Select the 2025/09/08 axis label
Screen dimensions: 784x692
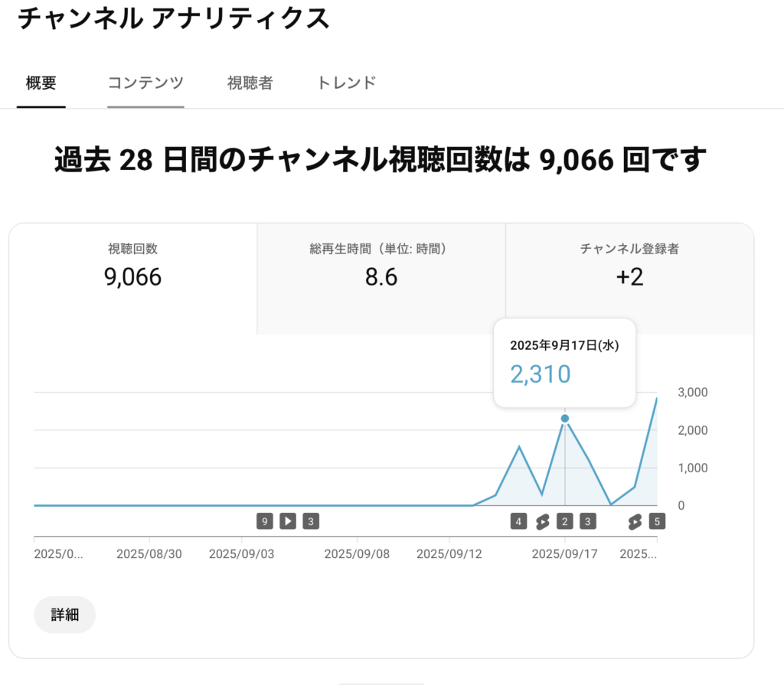point(356,553)
